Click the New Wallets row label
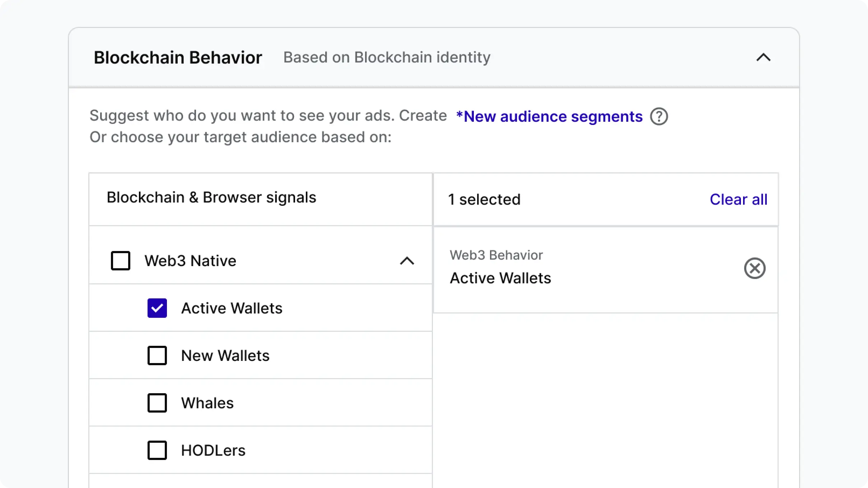Image resolution: width=868 pixels, height=488 pixels. pos(225,355)
